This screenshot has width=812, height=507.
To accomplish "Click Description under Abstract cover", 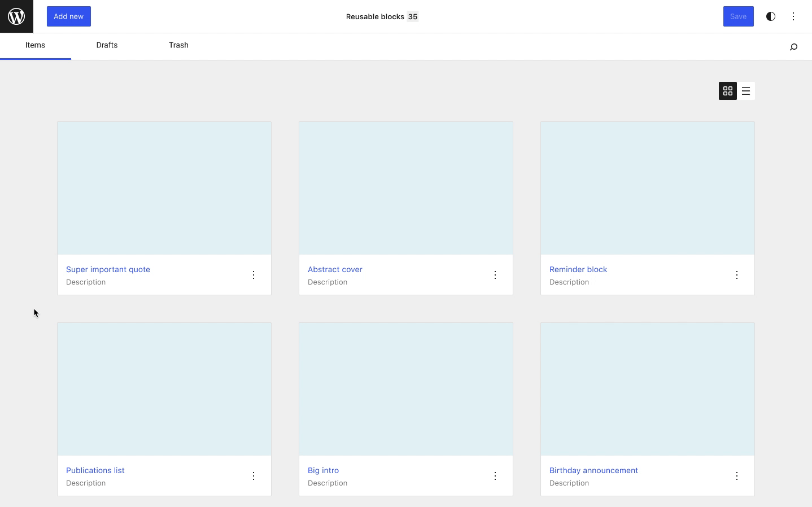I will click(x=328, y=282).
